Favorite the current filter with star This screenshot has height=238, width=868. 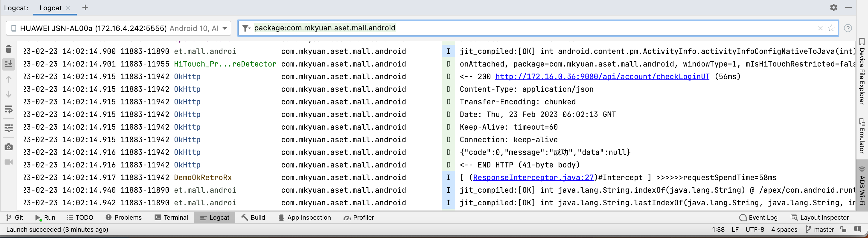pos(831,28)
